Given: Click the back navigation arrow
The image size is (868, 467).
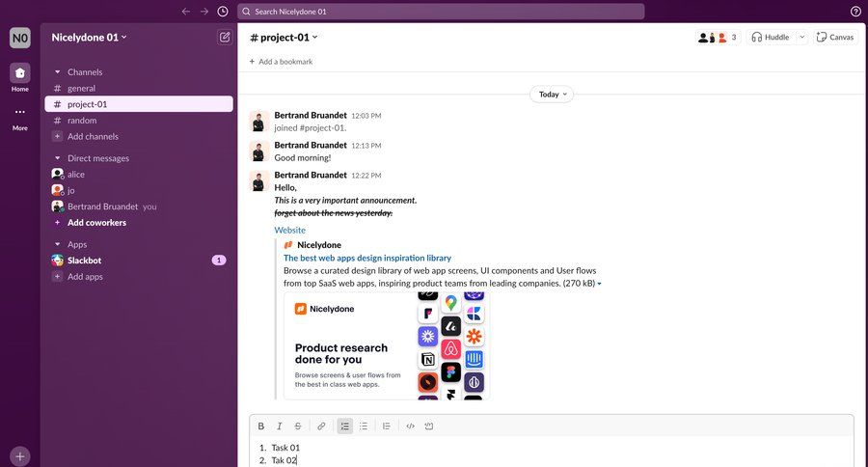Looking at the screenshot, I should click(186, 11).
